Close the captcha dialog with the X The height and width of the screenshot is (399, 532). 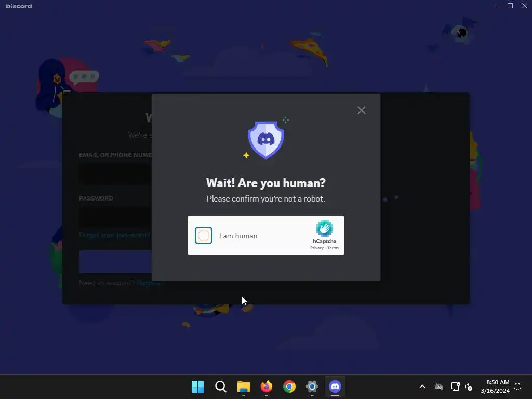(x=362, y=110)
